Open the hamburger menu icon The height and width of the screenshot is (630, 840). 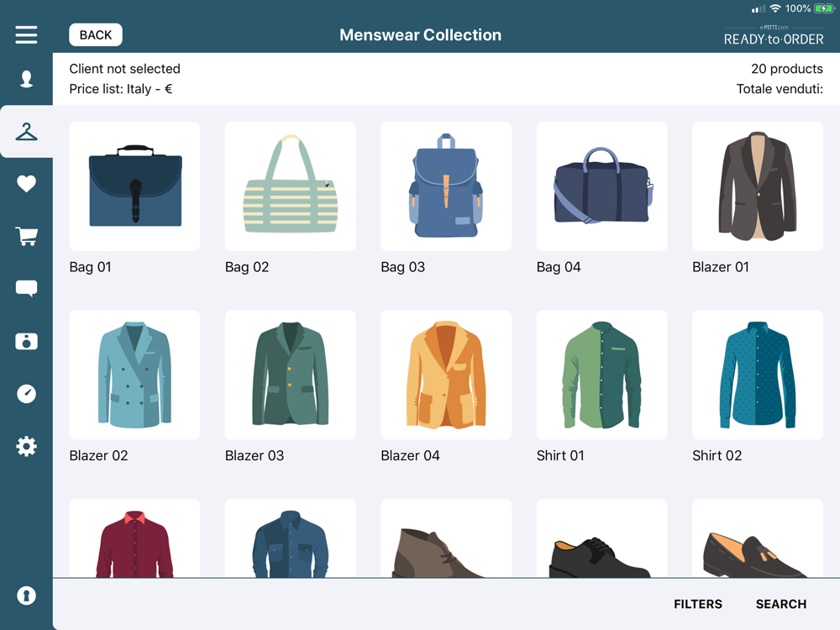pos(26,34)
